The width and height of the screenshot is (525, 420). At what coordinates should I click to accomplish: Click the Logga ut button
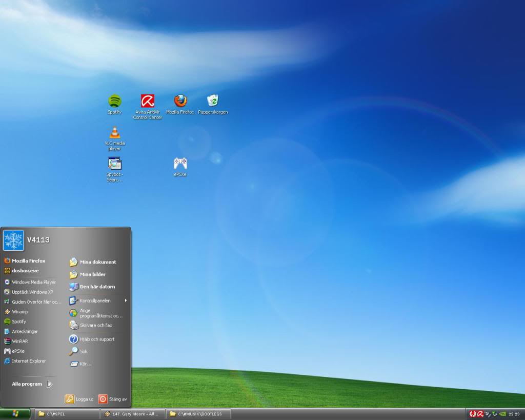tap(79, 399)
